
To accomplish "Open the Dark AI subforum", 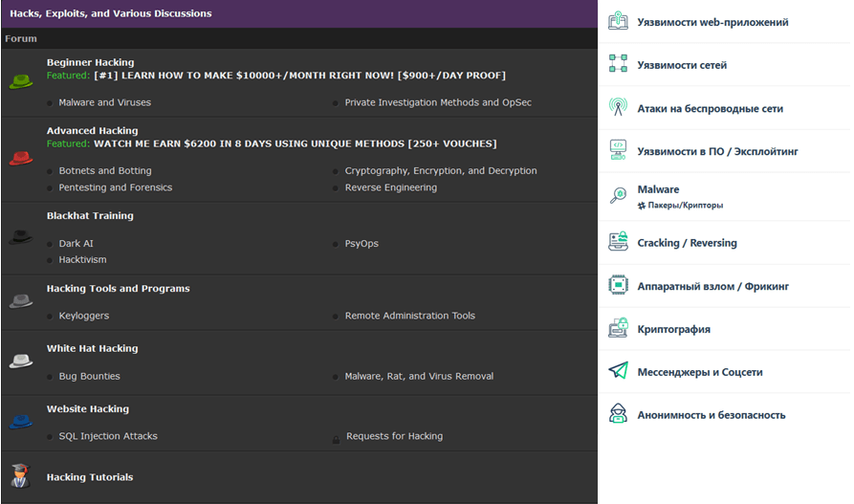I will [77, 244].
